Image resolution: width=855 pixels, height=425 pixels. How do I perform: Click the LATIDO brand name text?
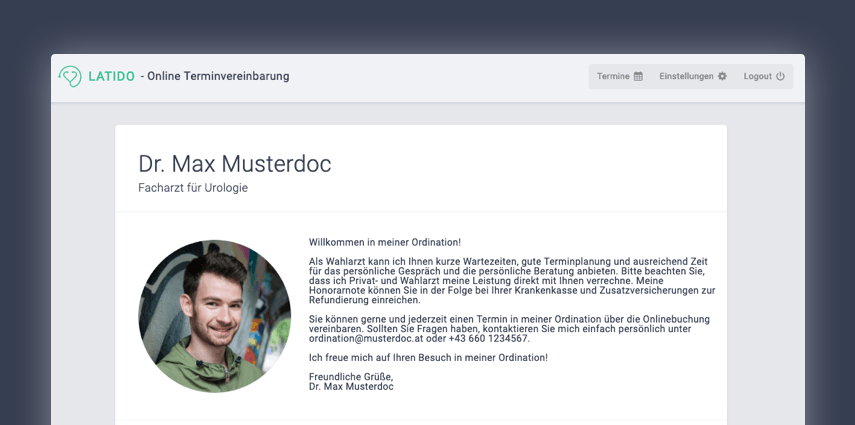(x=112, y=76)
